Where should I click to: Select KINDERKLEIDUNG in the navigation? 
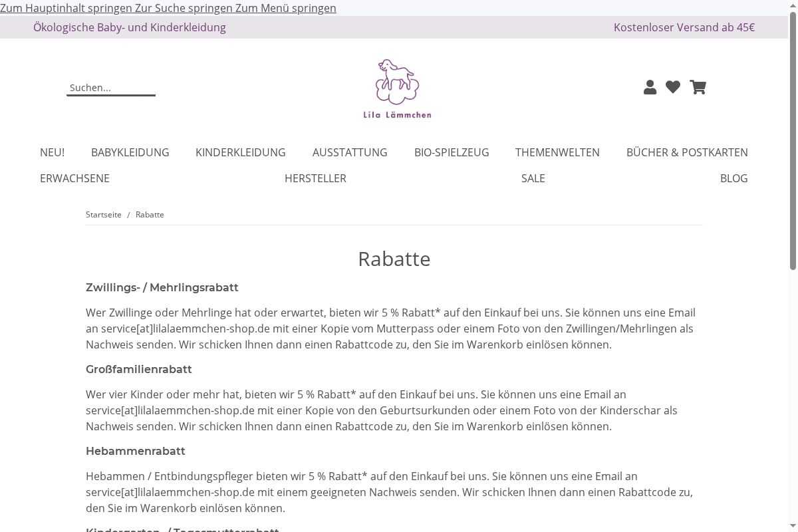click(x=240, y=152)
